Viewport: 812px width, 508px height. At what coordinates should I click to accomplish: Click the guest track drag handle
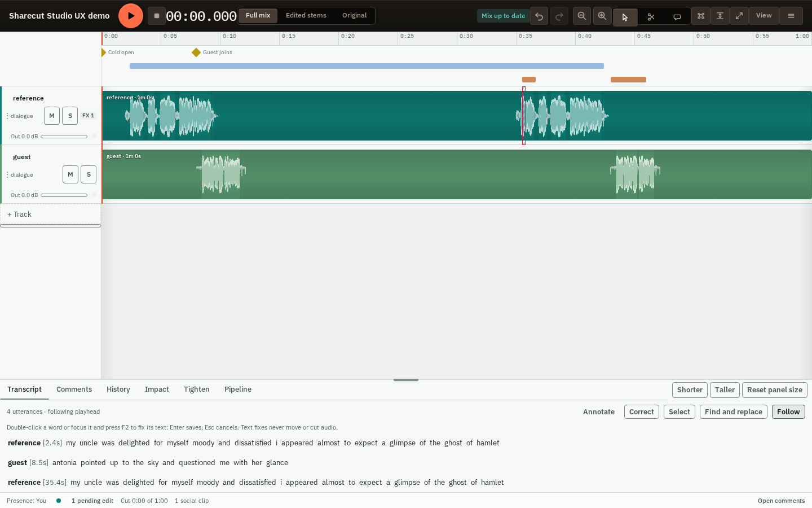coord(7,174)
